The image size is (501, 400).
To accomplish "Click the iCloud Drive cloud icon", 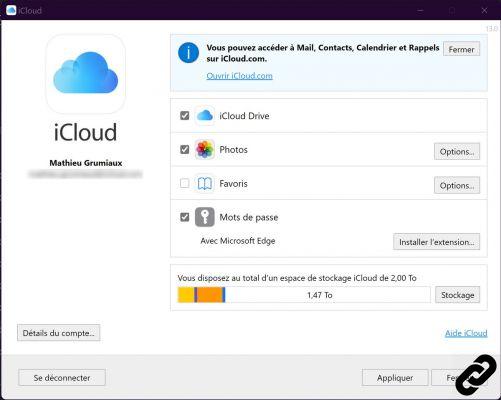I will tap(205, 116).
